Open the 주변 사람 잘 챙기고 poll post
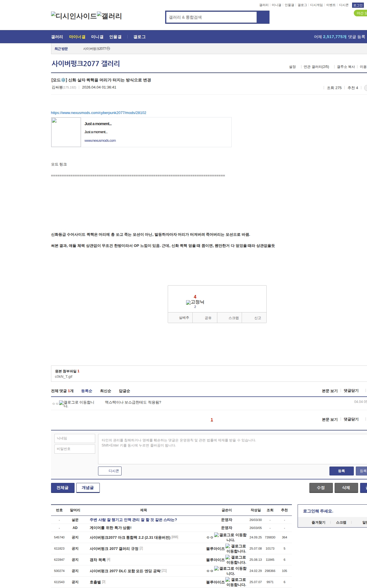 (x=133, y=520)
